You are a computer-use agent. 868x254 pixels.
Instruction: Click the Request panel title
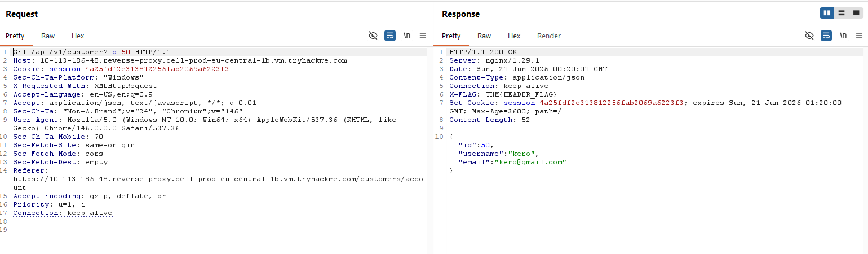tap(22, 14)
